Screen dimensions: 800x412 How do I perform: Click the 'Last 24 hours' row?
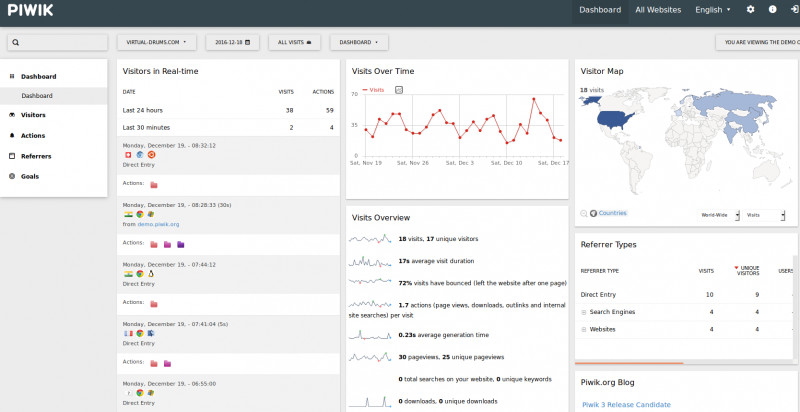228,110
